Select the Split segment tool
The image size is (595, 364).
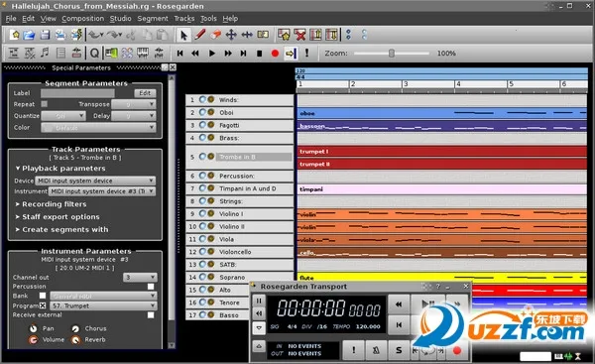click(263, 35)
